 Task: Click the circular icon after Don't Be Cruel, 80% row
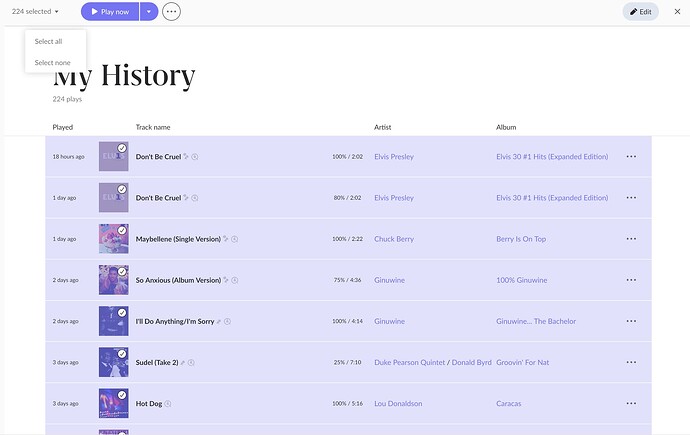(x=195, y=198)
